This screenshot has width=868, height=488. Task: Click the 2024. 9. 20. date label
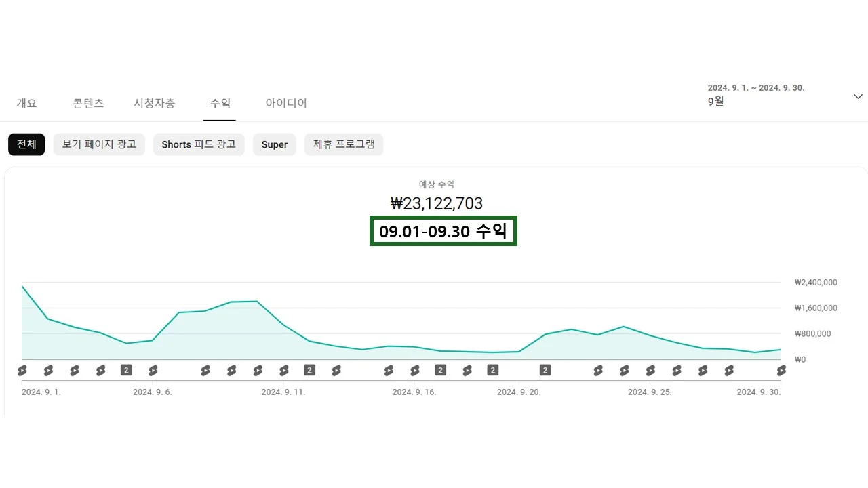519,392
